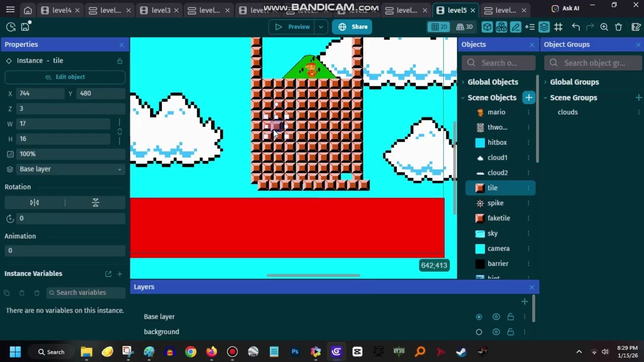644x362 pixels.
Task: Add a new instance variable
Action: [120, 274]
